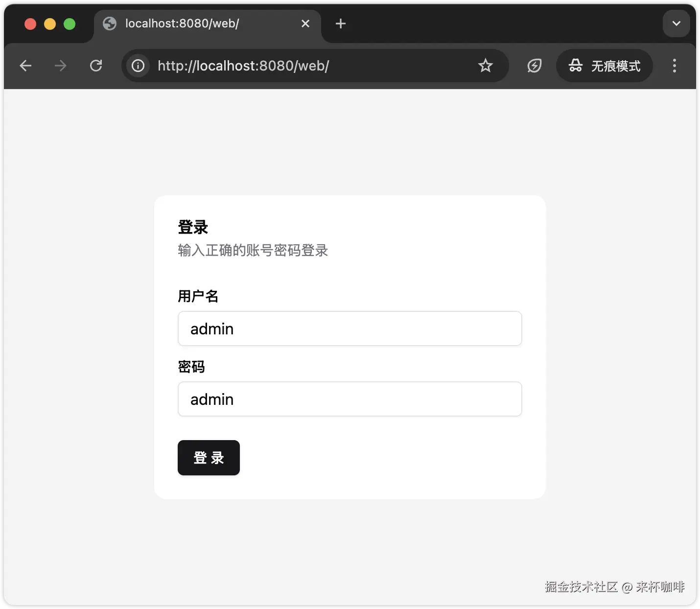The width and height of the screenshot is (700, 609).
Task: Click the yellow minimize traffic light
Action: tap(49, 23)
